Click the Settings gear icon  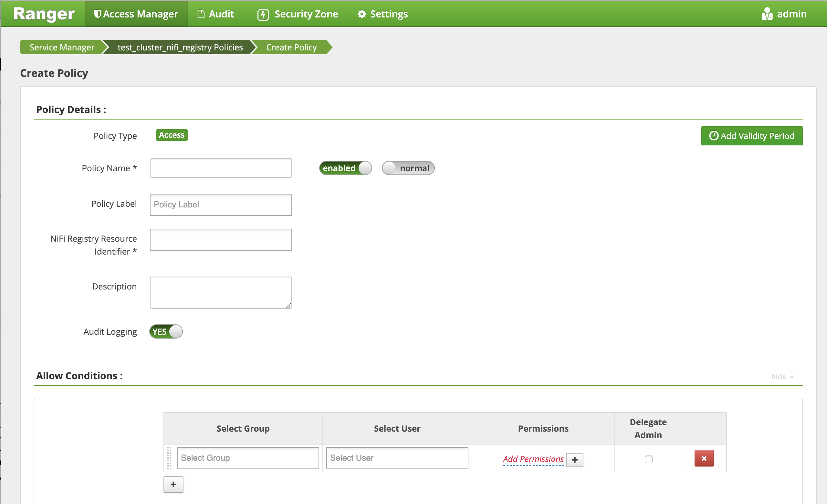361,14
